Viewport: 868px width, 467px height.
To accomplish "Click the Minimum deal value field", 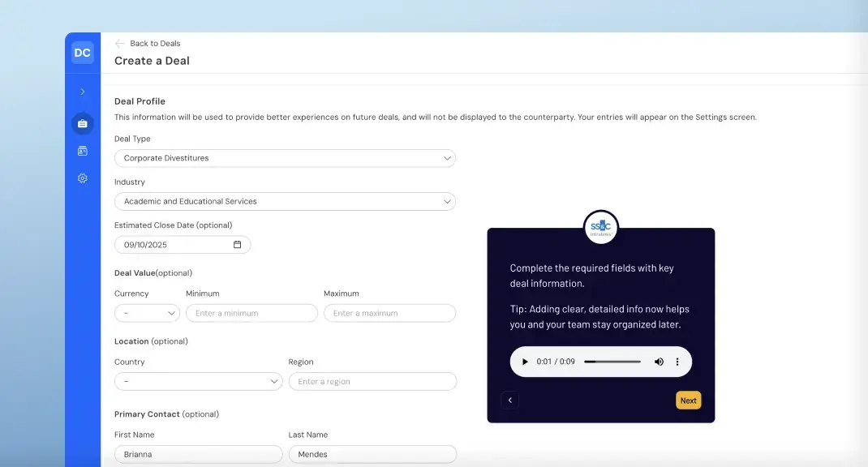I will click(251, 313).
